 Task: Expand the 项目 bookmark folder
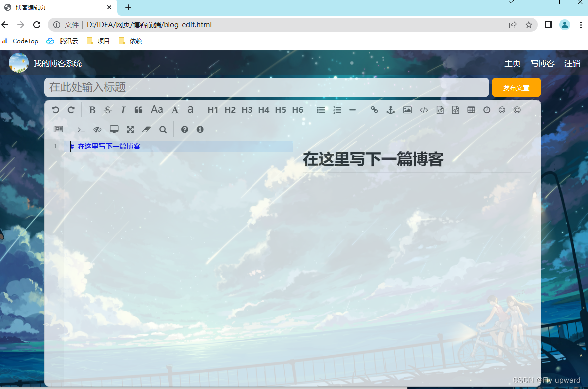[x=98, y=41]
